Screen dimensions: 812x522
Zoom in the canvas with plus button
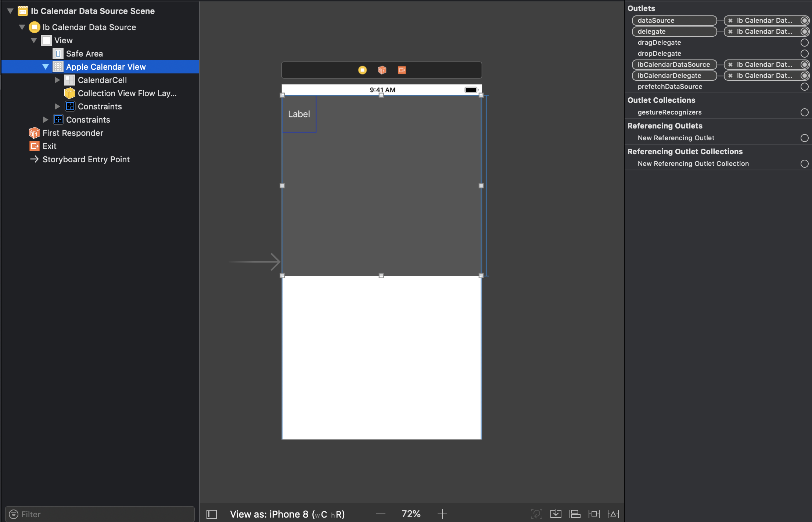click(x=442, y=514)
